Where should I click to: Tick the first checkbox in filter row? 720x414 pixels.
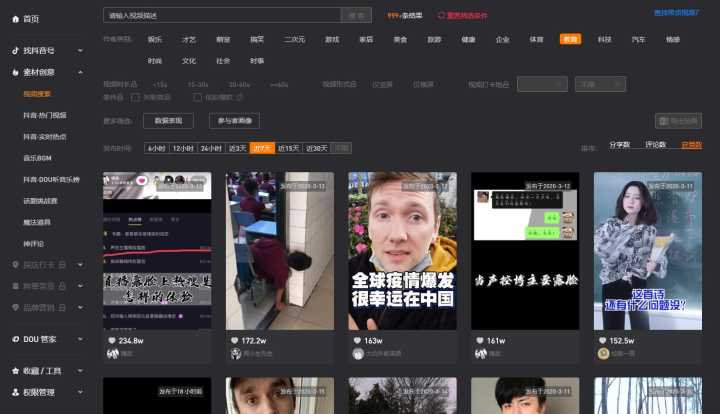135,97
